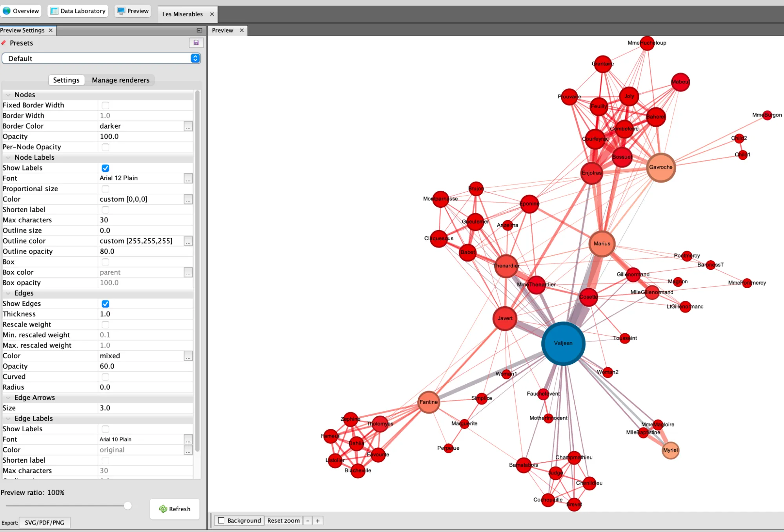This screenshot has width=784, height=532.
Task: Click the Refresh button
Action: click(x=175, y=509)
